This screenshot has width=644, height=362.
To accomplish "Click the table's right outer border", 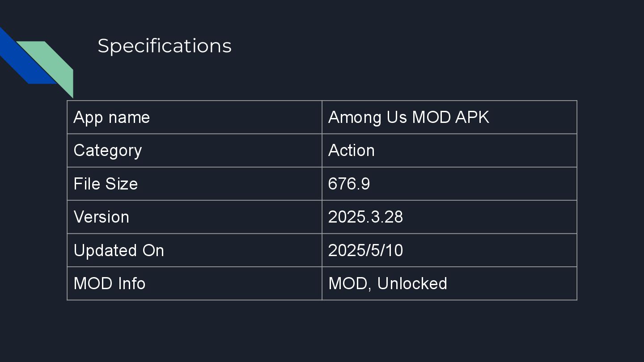I will pyautogui.click(x=577, y=200).
